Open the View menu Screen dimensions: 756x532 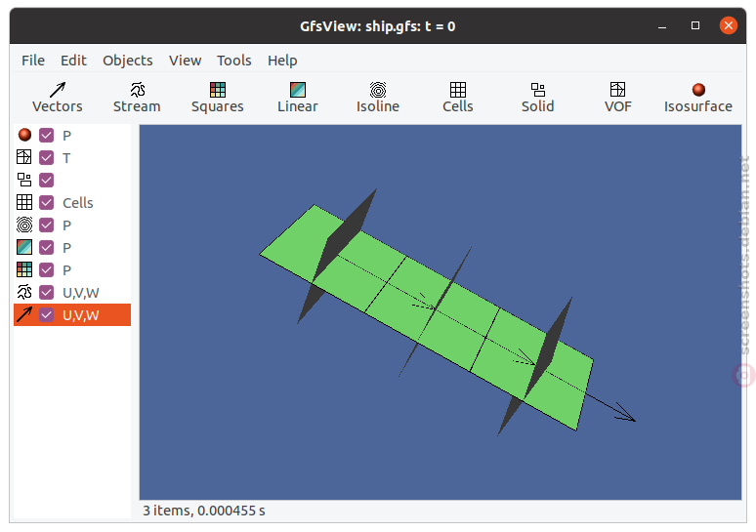coord(186,61)
